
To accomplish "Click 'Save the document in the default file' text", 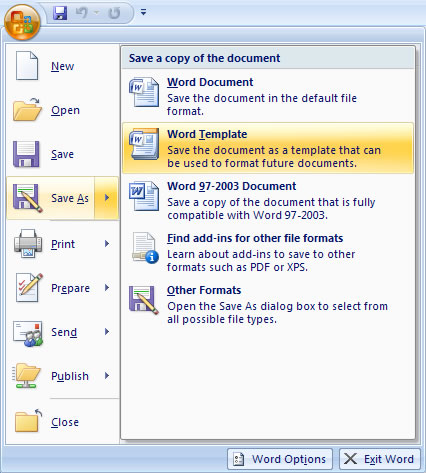I will pyautogui.click(x=262, y=98).
